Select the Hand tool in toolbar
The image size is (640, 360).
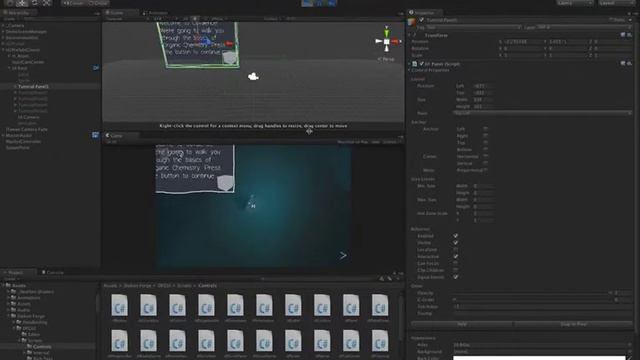(x=10, y=3)
